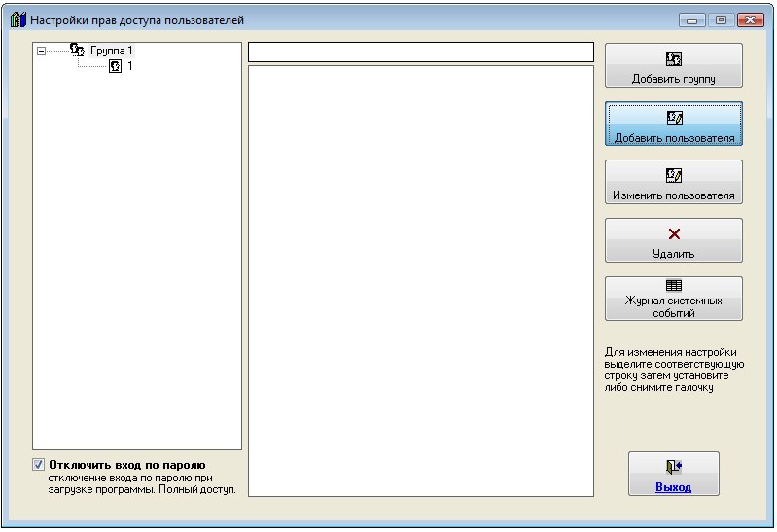The height and width of the screenshot is (532, 777).
Task: Click the empty text field above the list
Action: (421, 53)
